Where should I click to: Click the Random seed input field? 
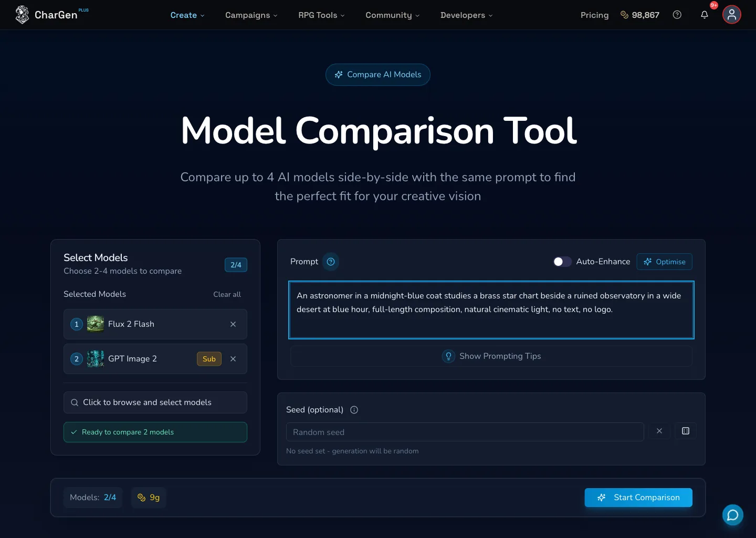[x=465, y=432]
